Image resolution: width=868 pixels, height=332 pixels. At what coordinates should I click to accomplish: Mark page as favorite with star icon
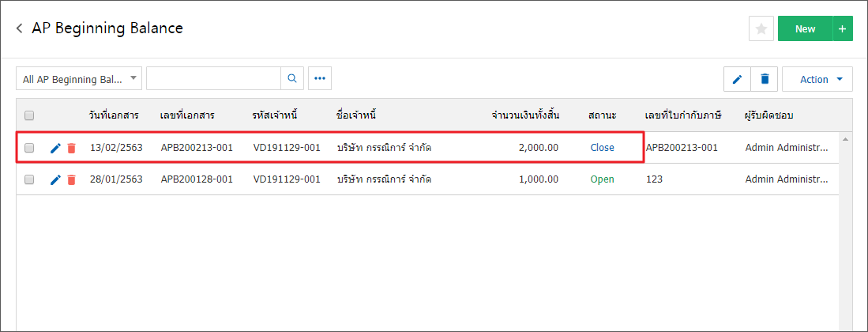click(761, 28)
